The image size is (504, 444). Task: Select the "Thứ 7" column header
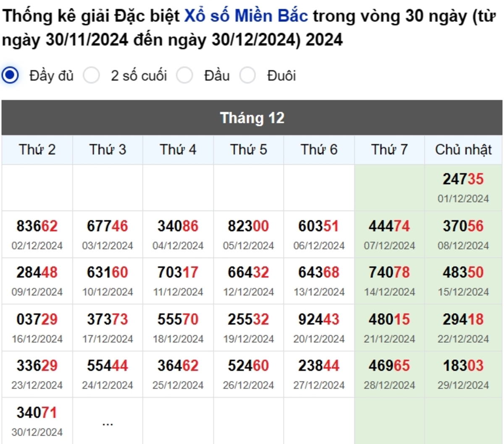389,149
